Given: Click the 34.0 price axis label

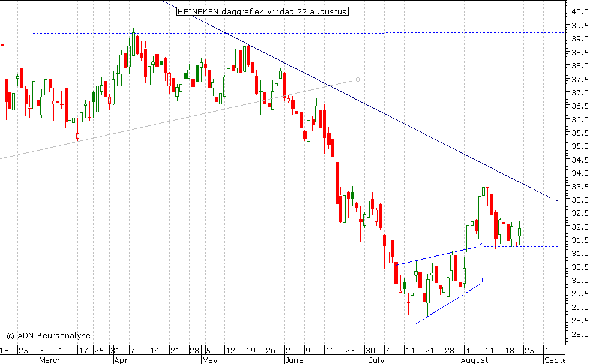Looking at the screenshot, I should pos(580,173).
